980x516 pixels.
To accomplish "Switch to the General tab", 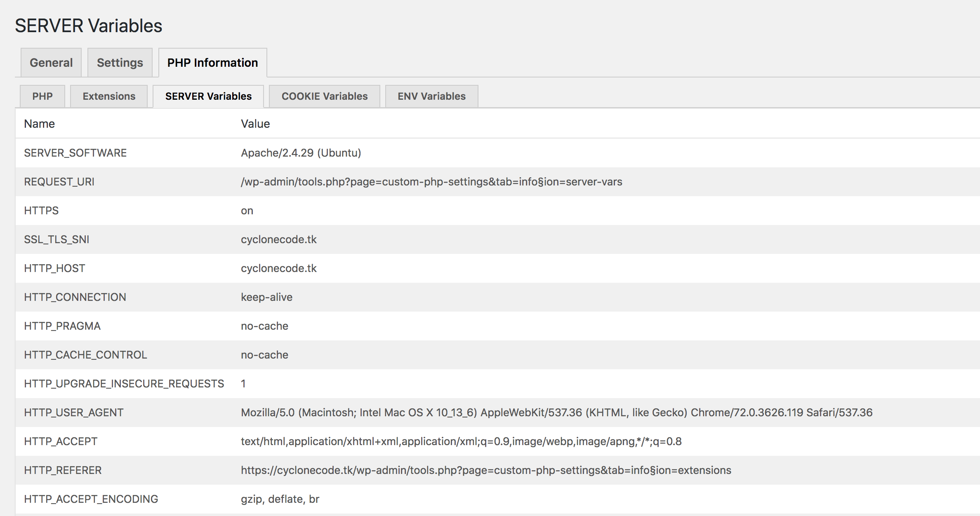I will click(50, 62).
